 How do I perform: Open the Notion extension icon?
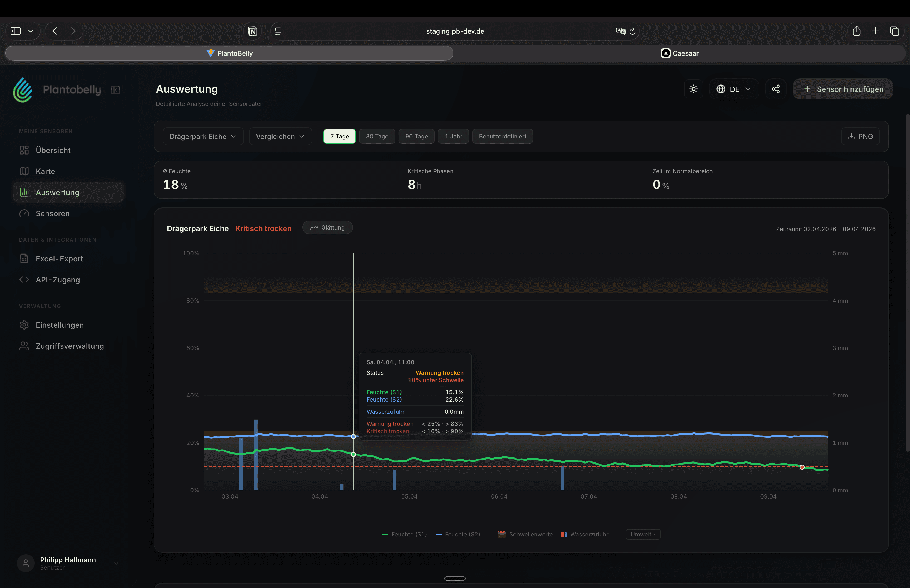253,31
